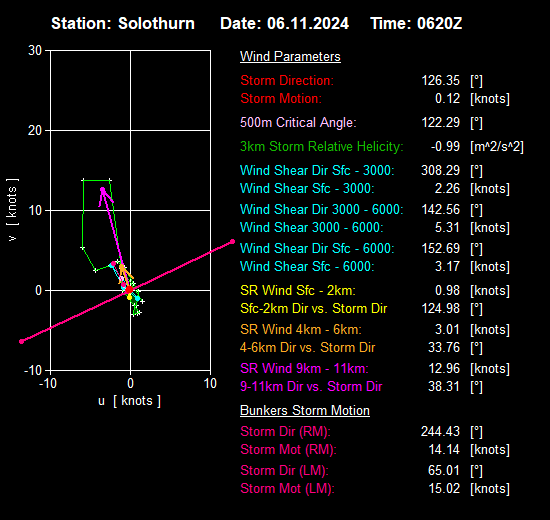Click the Wind Parameters heading

point(290,56)
